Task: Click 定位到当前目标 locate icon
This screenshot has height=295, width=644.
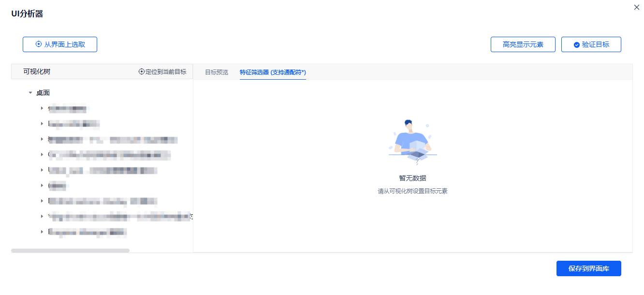Action: pyautogui.click(x=142, y=71)
